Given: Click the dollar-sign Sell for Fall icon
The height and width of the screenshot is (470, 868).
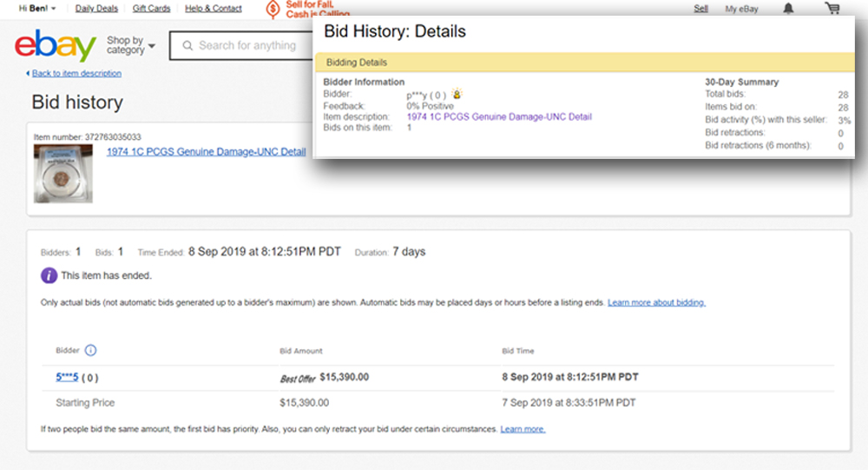Looking at the screenshot, I should 273,10.
